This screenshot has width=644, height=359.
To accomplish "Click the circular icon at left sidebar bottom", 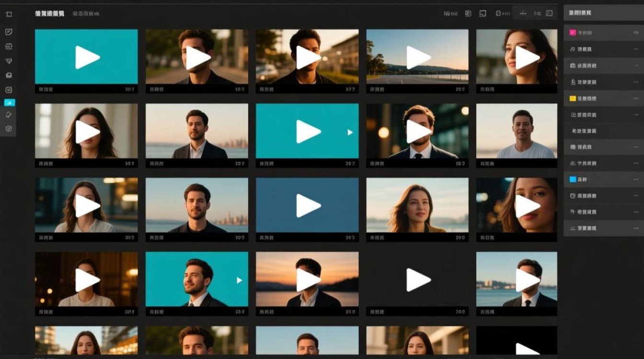I will tap(9, 129).
